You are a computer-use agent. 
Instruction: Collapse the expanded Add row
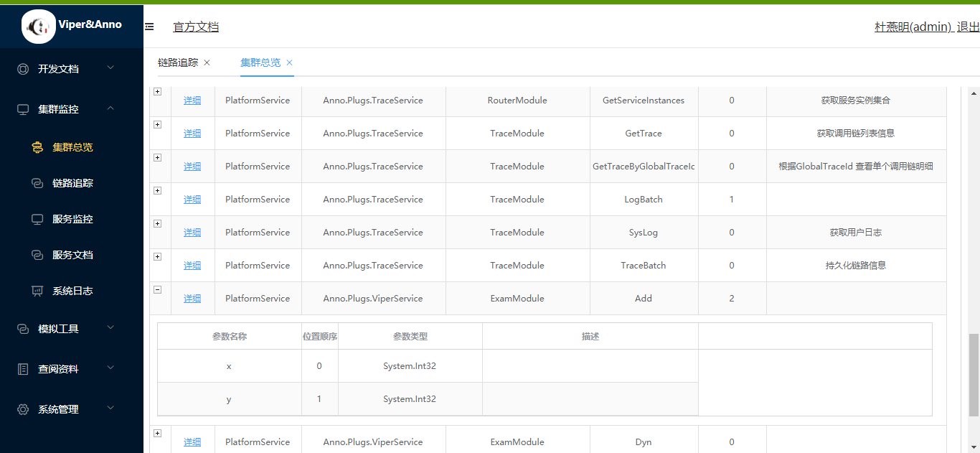(x=157, y=290)
